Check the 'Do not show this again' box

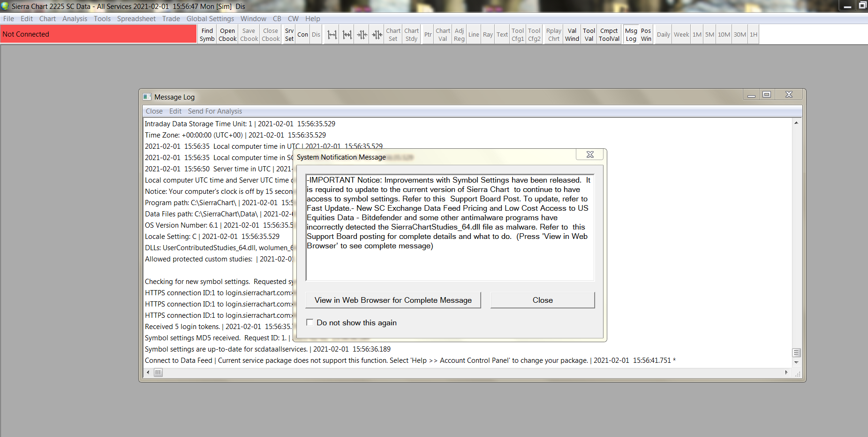309,322
